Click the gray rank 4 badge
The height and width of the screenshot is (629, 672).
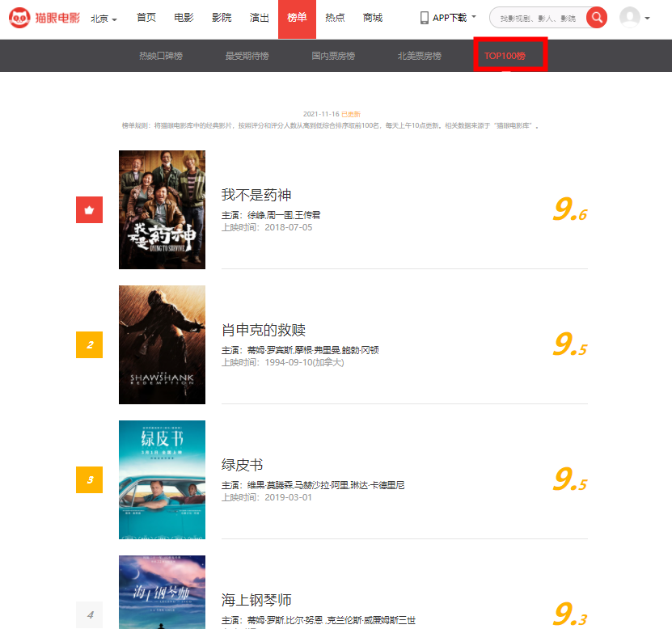click(89, 615)
